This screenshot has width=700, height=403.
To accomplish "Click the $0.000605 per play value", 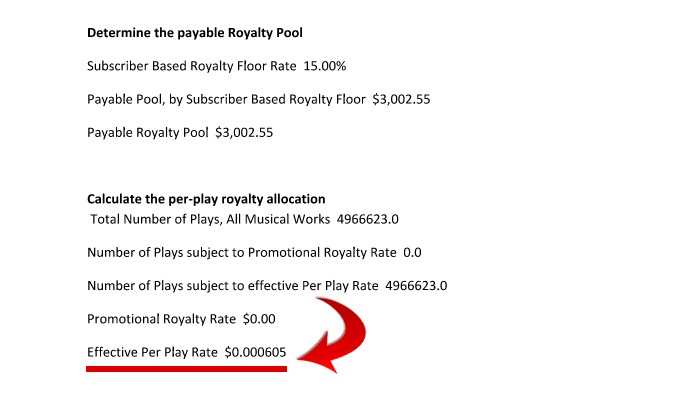I will (x=255, y=353).
